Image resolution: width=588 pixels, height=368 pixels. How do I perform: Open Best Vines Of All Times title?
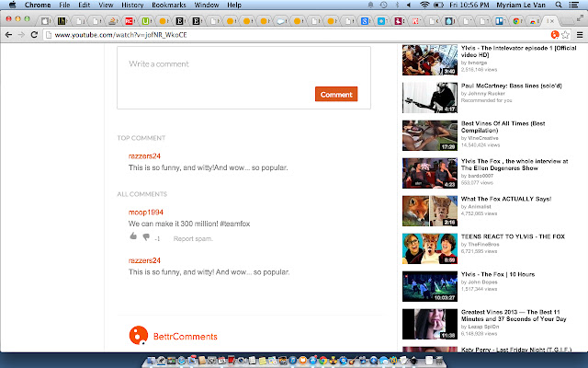tap(503, 127)
